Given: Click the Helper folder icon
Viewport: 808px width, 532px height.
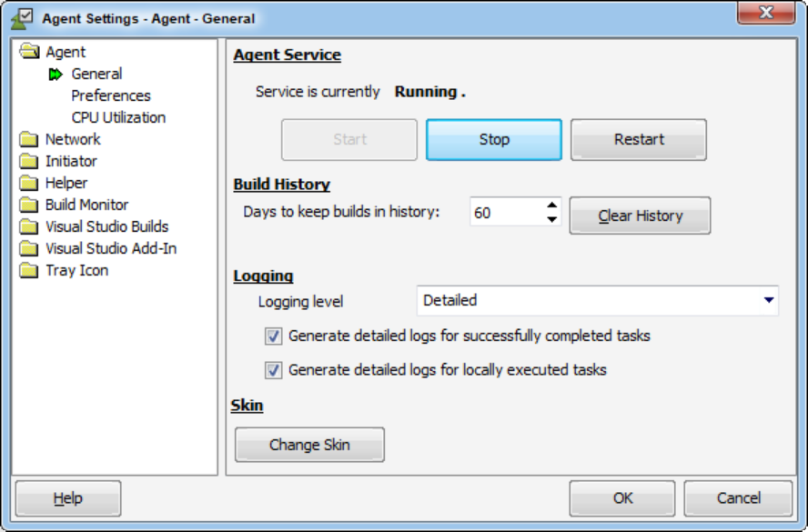Looking at the screenshot, I should click(x=30, y=184).
